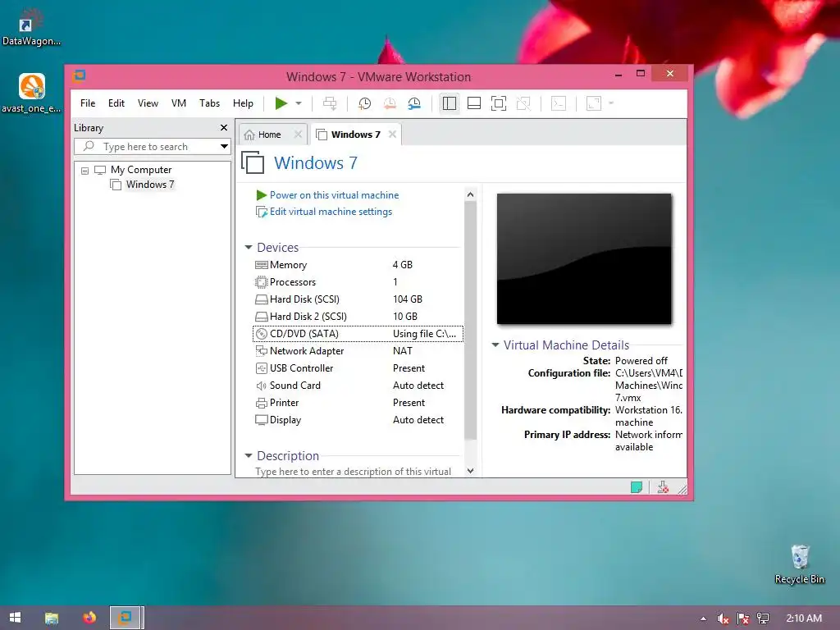840x630 pixels.
Task: Select Windows 7 in the library tree
Action: click(150, 185)
